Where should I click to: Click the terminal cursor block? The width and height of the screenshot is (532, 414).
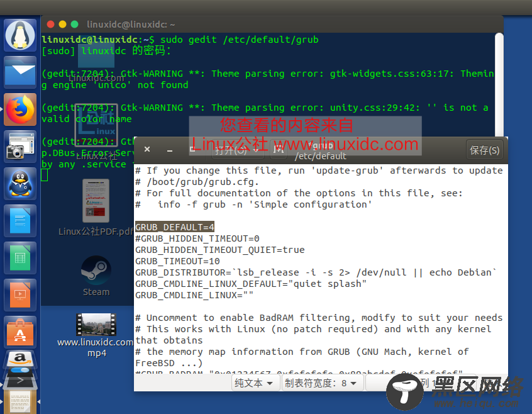coord(45,175)
